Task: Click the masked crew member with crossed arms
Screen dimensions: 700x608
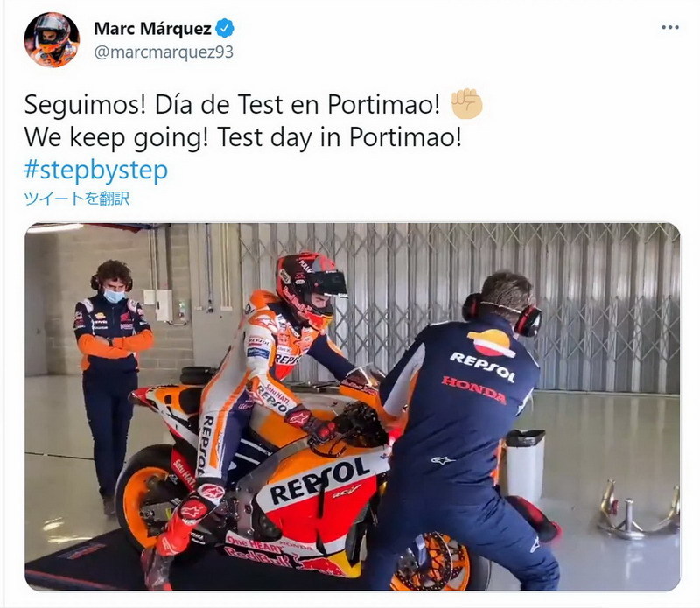Action: point(111,380)
